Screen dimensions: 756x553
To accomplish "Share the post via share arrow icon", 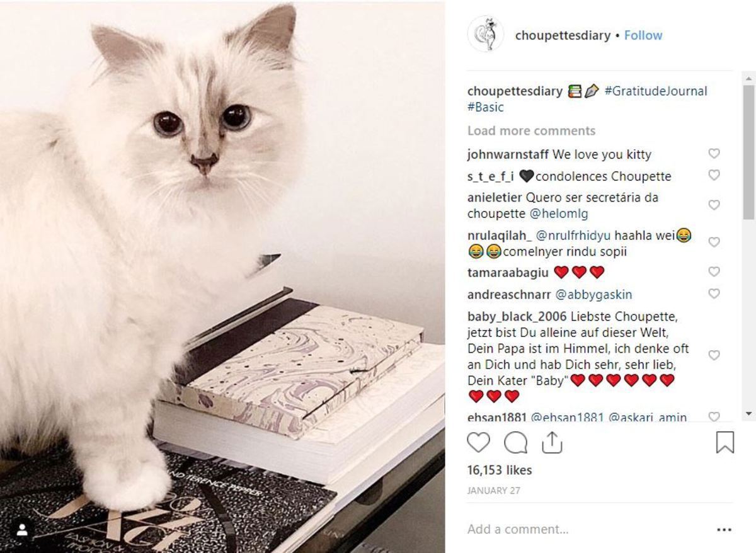I will point(551,443).
